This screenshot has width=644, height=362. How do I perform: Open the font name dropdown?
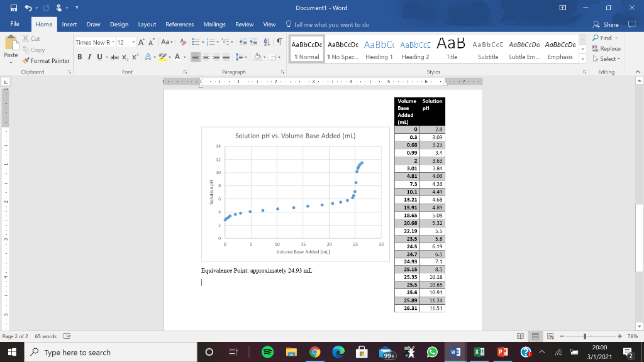pyautogui.click(x=112, y=42)
